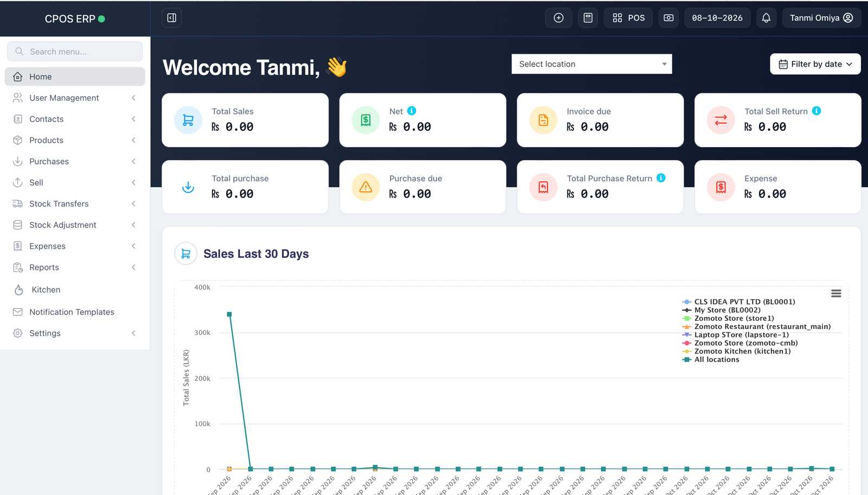Click the plus circle quick-add icon

point(558,18)
